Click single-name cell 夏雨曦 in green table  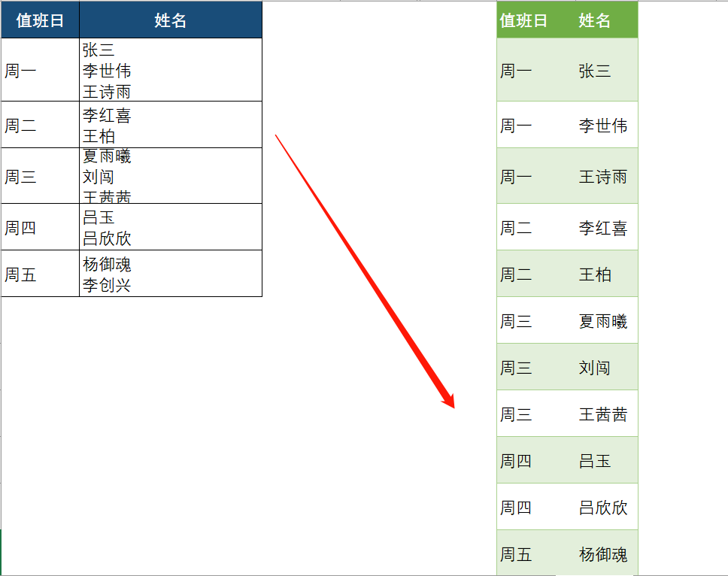click(606, 320)
